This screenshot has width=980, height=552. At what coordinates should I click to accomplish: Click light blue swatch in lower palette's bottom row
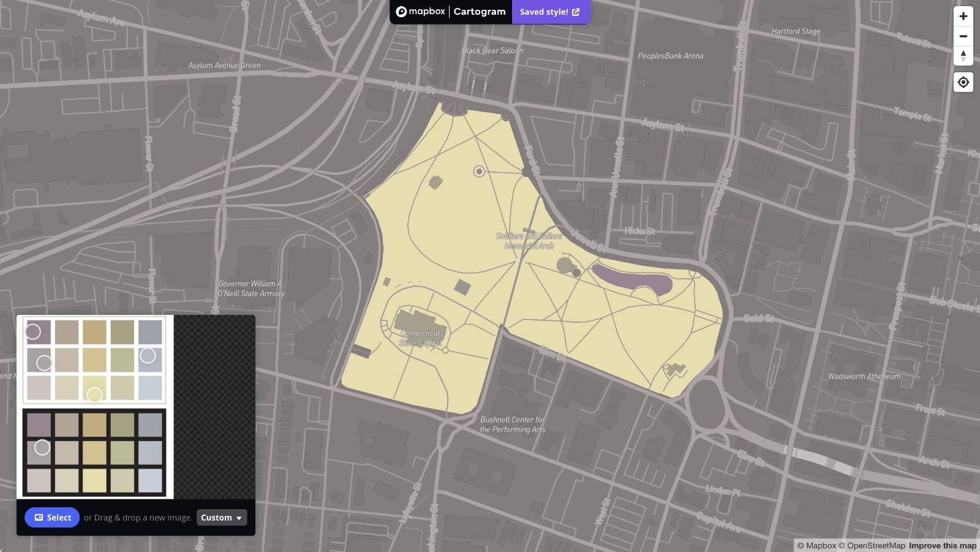point(150,481)
